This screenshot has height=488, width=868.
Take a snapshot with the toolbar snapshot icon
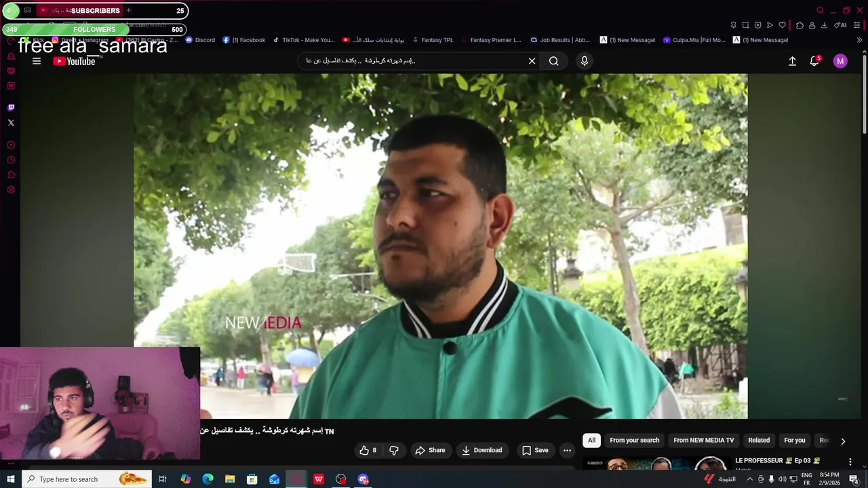point(745,25)
